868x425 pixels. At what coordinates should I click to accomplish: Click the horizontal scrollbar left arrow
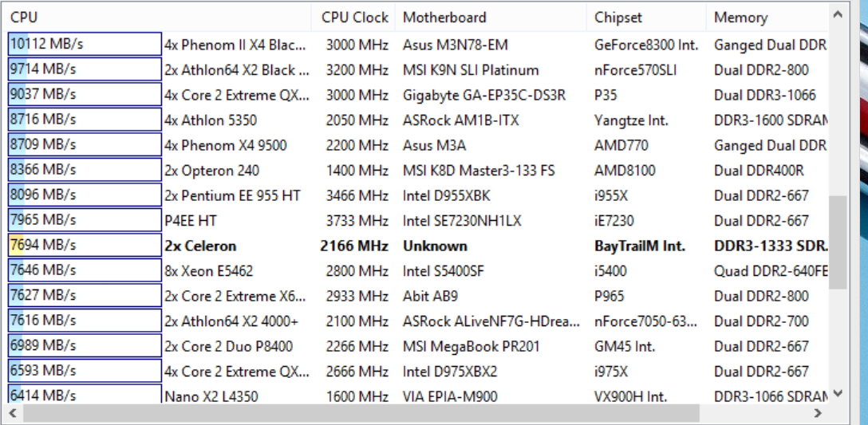pyautogui.click(x=14, y=413)
